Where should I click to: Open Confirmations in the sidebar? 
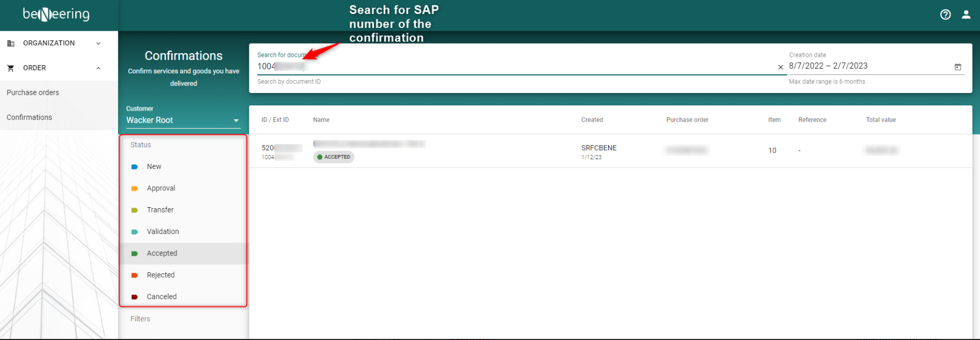30,117
